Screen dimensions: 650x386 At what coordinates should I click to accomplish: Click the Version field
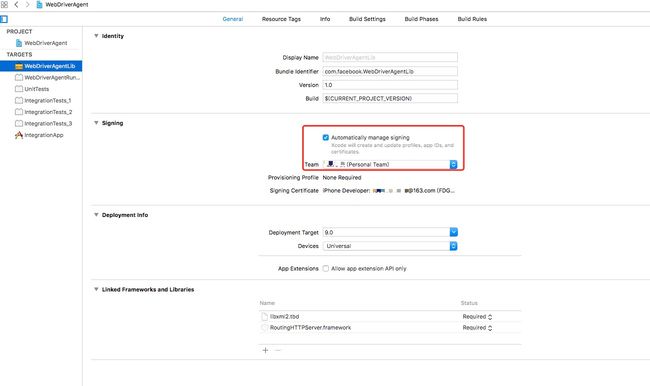(x=390, y=85)
